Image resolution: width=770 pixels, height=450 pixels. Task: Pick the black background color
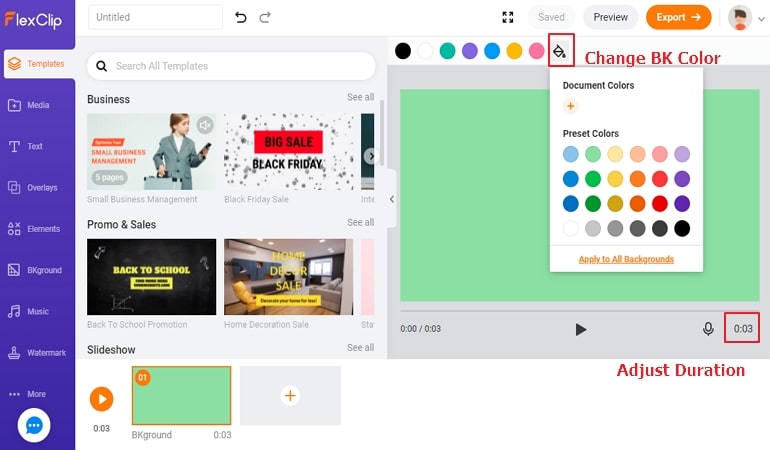403,51
